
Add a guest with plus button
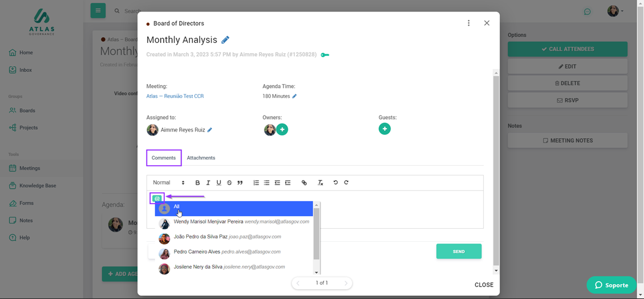coord(385,129)
